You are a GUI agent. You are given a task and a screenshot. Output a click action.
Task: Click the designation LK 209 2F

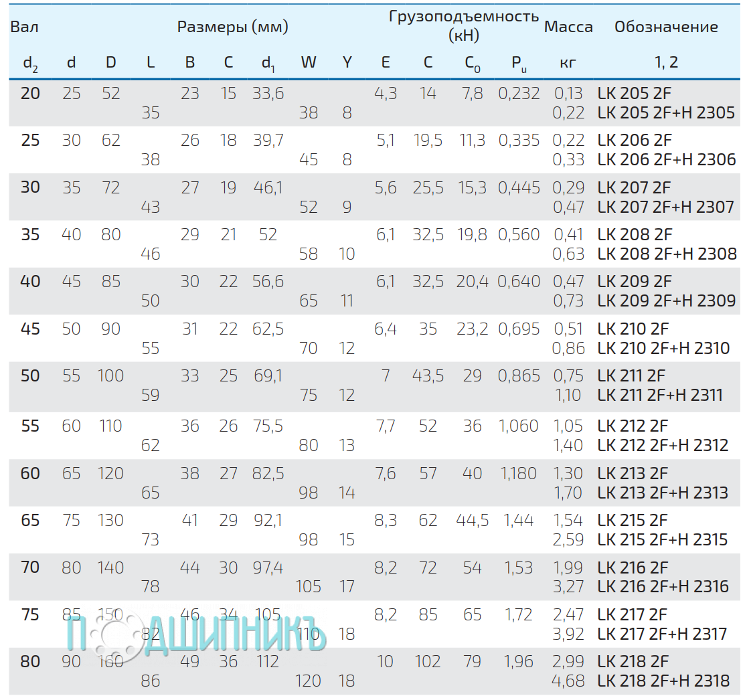tap(635, 282)
